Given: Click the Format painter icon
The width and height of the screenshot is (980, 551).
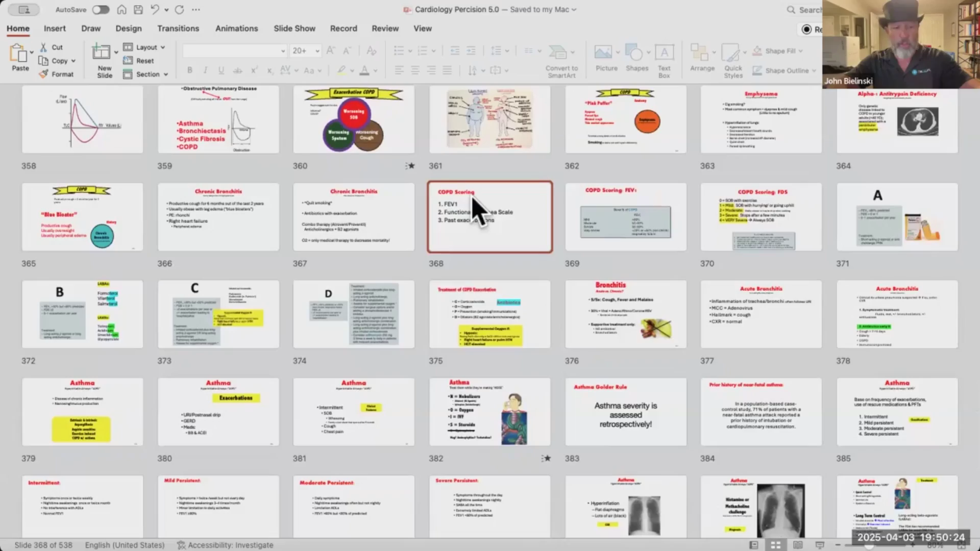Looking at the screenshot, I should pos(44,74).
